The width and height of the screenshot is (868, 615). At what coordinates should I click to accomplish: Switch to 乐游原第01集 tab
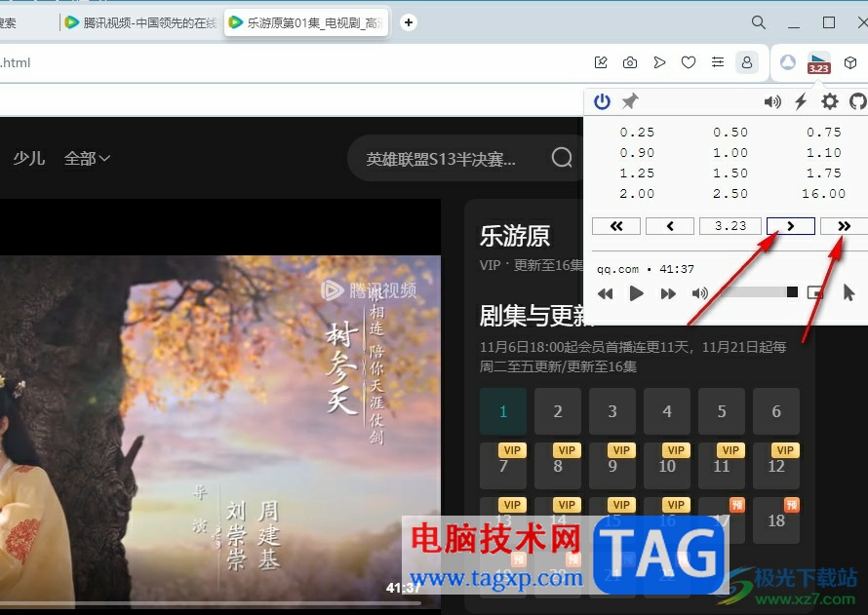coord(306,22)
